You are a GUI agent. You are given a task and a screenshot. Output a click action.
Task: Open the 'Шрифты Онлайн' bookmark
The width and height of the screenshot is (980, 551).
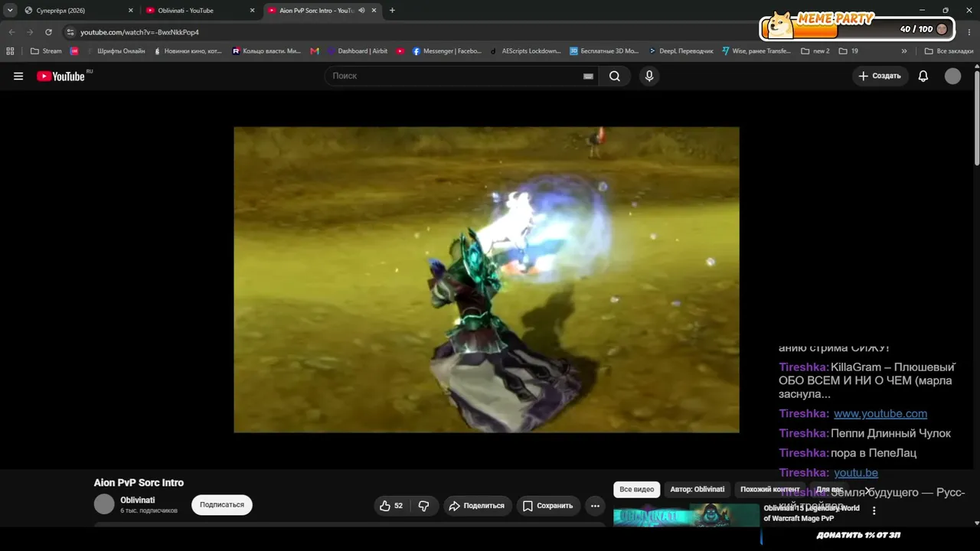tap(116, 51)
